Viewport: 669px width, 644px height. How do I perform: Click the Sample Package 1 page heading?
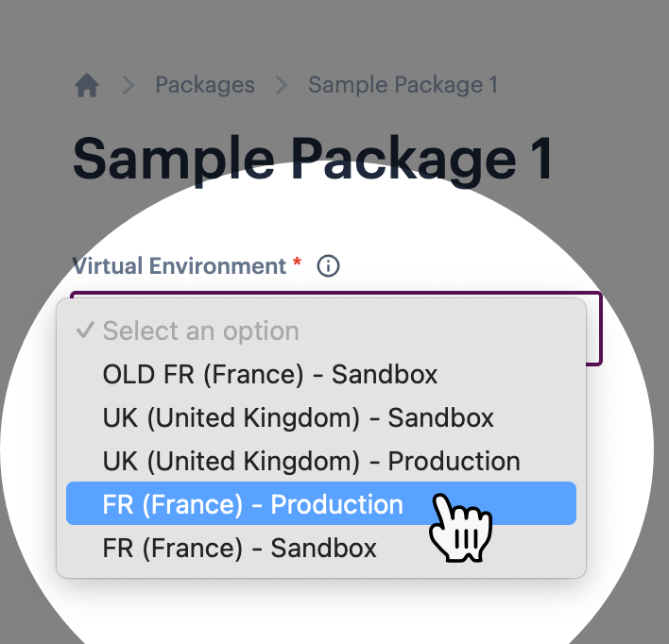[x=312, y=158]
